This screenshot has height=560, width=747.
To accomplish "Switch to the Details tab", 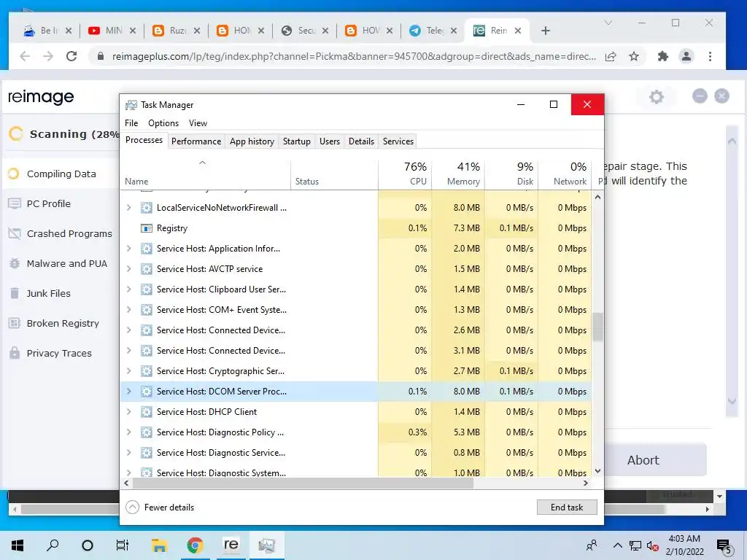I will [361, 141].
